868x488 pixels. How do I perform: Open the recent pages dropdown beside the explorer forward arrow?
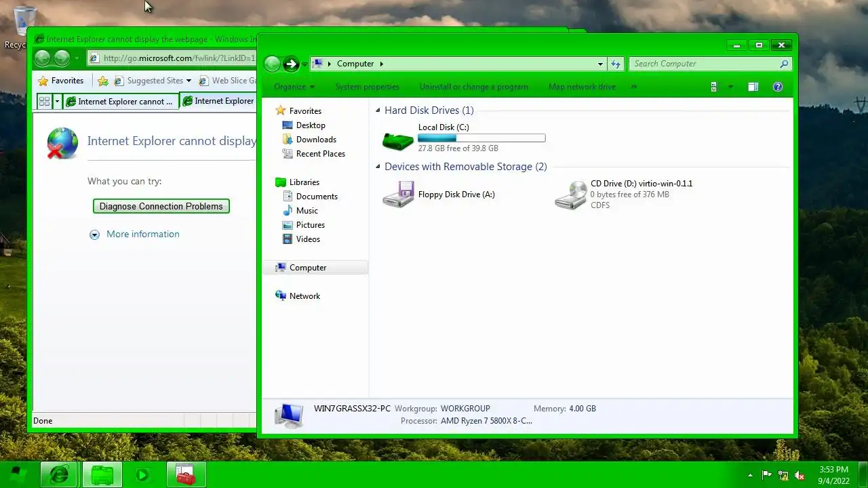304,64
